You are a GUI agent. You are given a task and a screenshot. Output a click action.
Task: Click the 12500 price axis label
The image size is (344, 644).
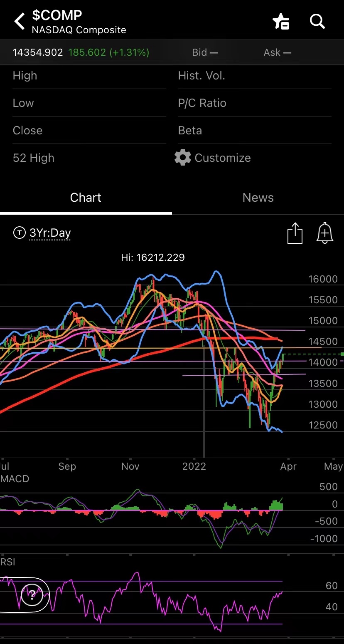pos(323,425)
